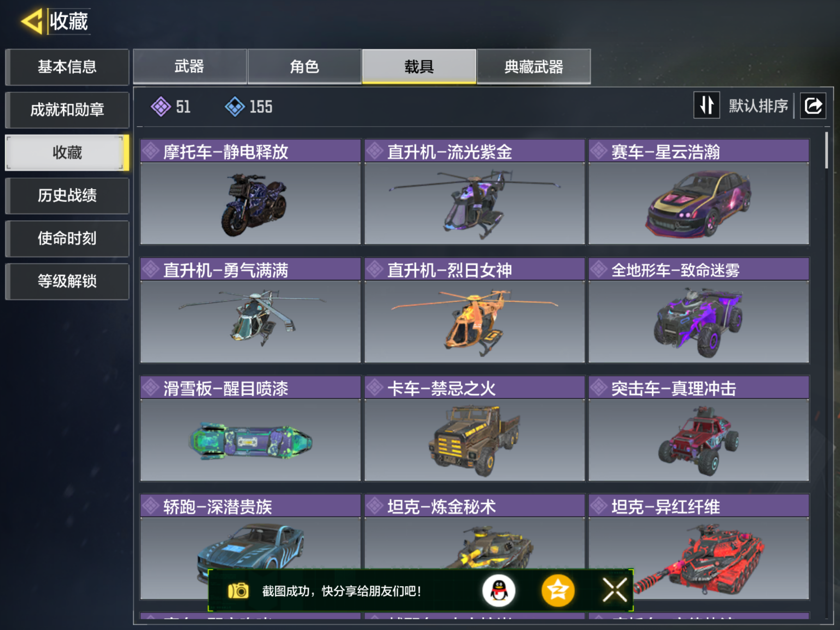Screen dimensions: 840x630
Task: Click the camera icon in banner
Action: [238, 591]
